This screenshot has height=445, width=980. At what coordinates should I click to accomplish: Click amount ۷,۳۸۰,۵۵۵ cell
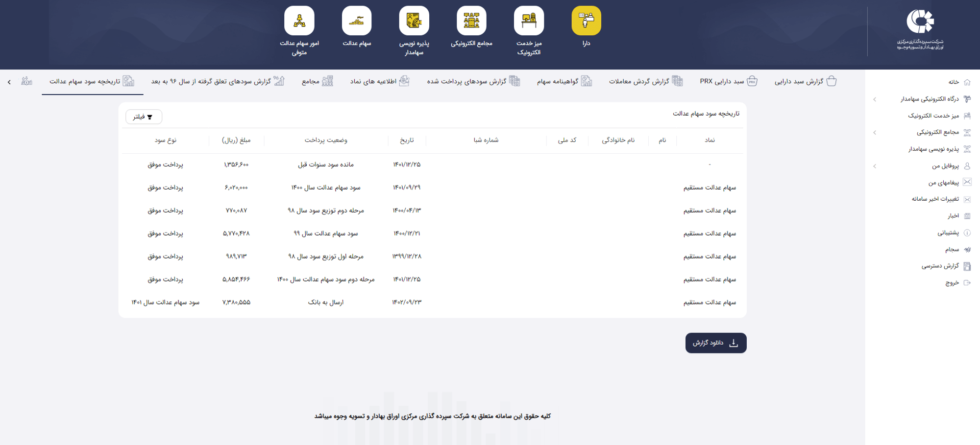pyautogui.click(x=236, y=303)
